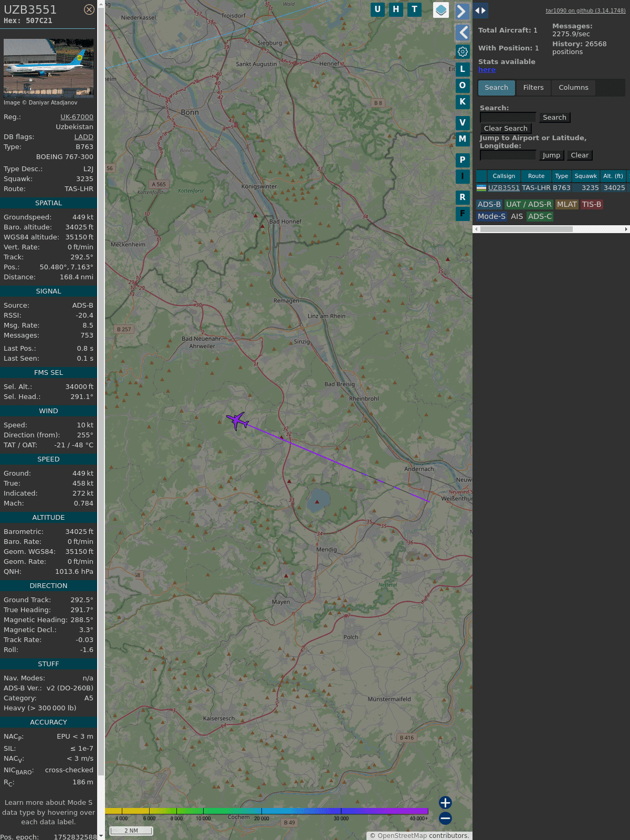
Task: Open the map layers selector icon
Action: click(x=441, y=9)
